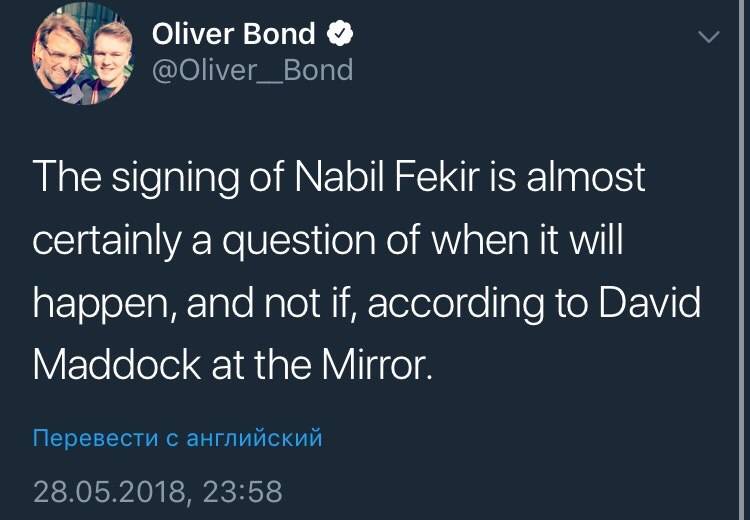Click the date 28.05.2018 below the tweet

(x=109, y=491)
